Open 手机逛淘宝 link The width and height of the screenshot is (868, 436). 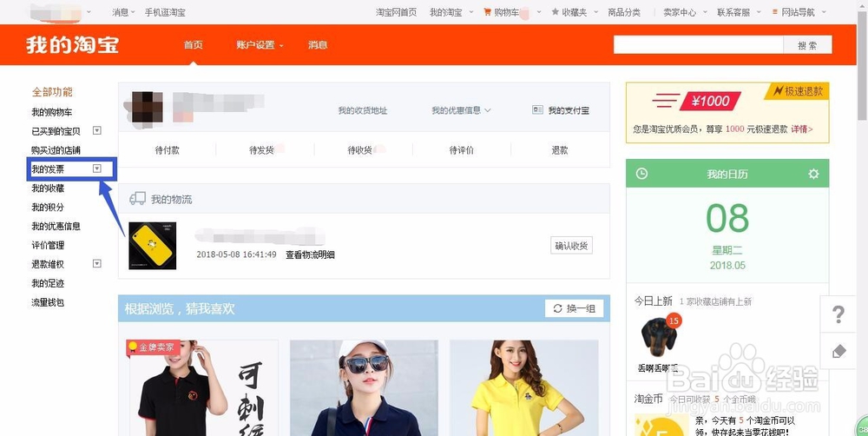(165, 12)
